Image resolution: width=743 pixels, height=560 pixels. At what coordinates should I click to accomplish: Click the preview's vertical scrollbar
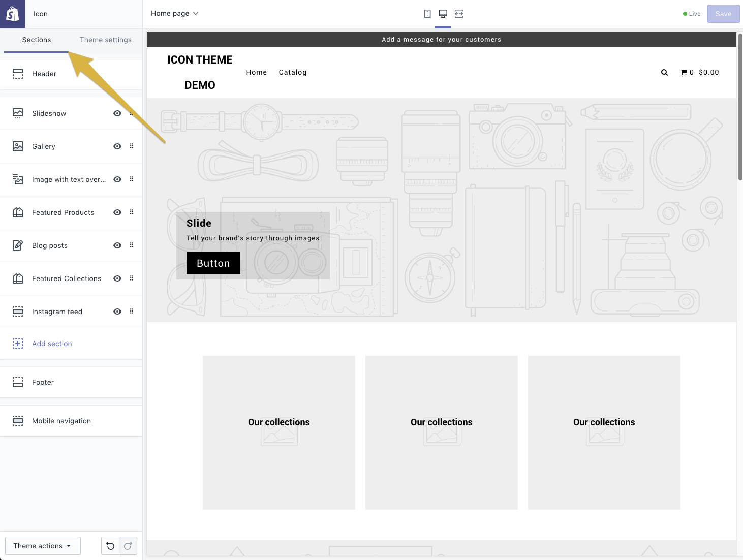click(740, 107)
